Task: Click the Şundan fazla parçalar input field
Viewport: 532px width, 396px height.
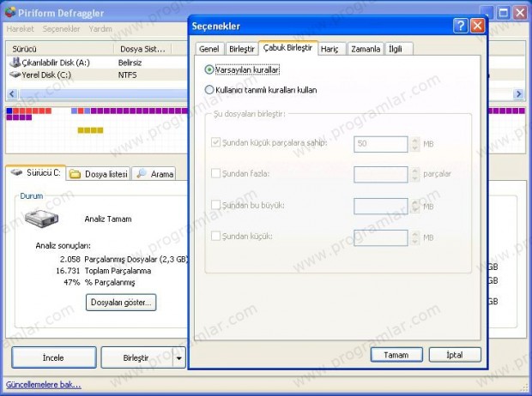Action: coord(381,174)
